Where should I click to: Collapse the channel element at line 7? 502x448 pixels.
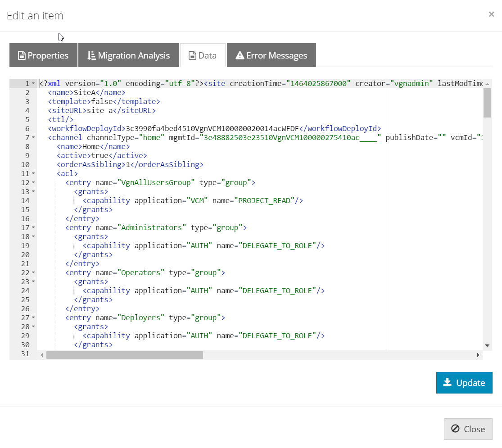coord(33,138)
